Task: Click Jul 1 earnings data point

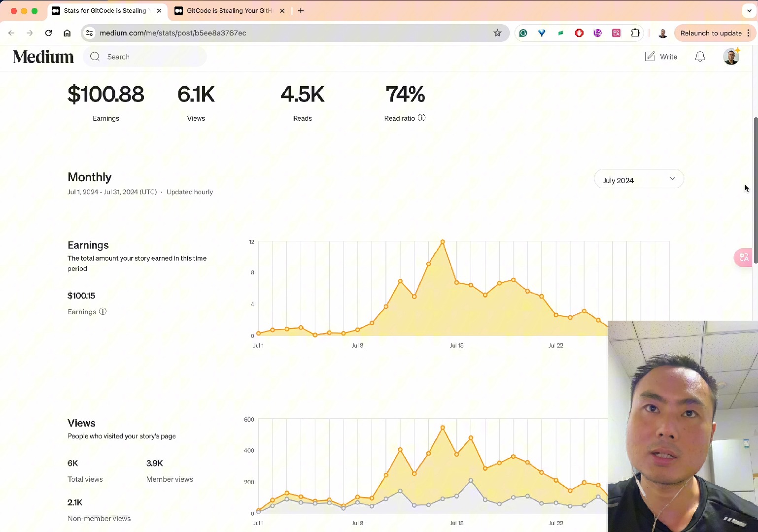Action: pos(259,333)
